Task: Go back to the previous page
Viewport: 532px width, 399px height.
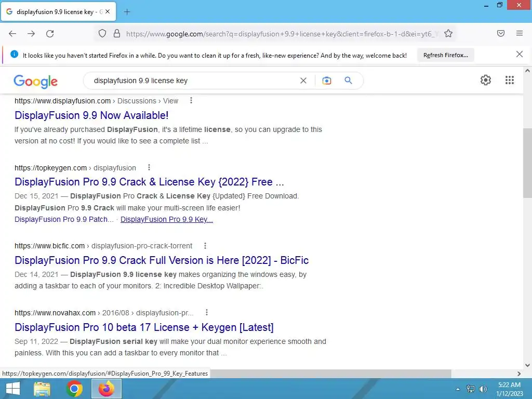Action: (12, 34)
